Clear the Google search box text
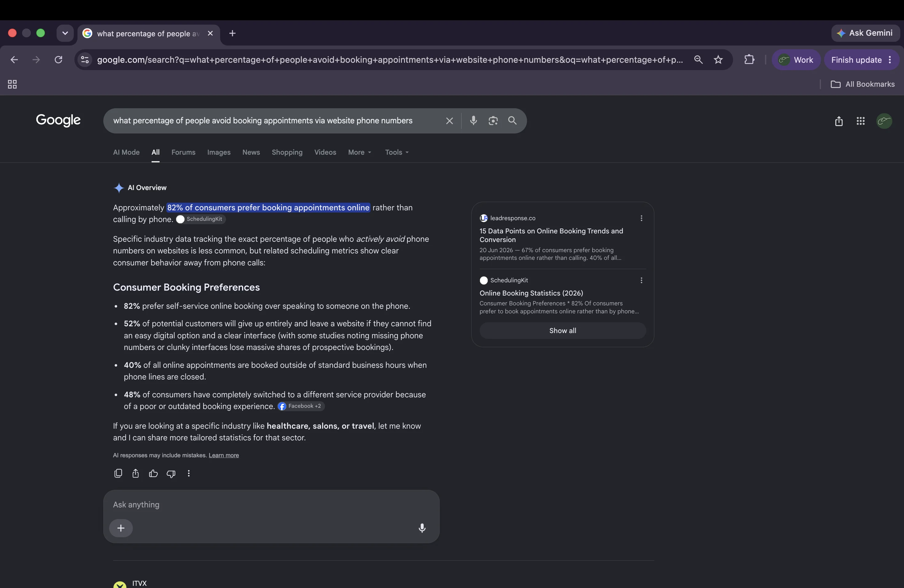Screen dimensions: 904x588 [449, 121]
